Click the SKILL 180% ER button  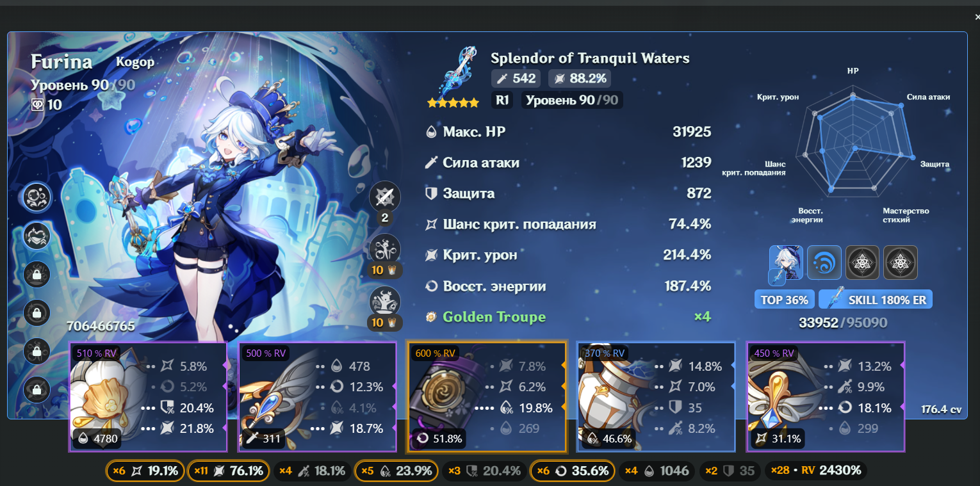(x=876, y=299)
